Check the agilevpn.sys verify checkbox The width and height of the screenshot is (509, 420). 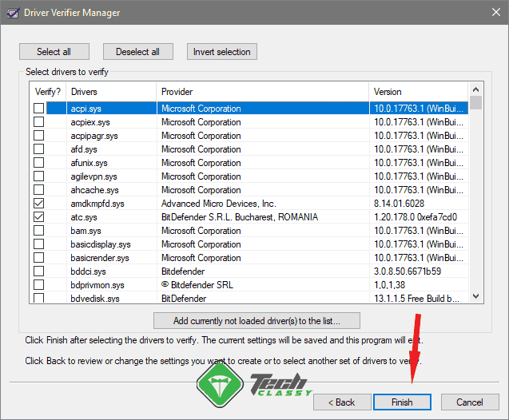pyautogui.click(x=38, y=176)
